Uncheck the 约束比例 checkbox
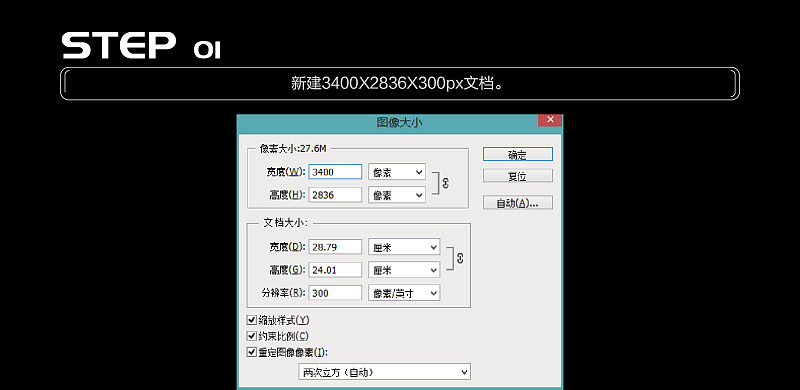 click(251, 336)
